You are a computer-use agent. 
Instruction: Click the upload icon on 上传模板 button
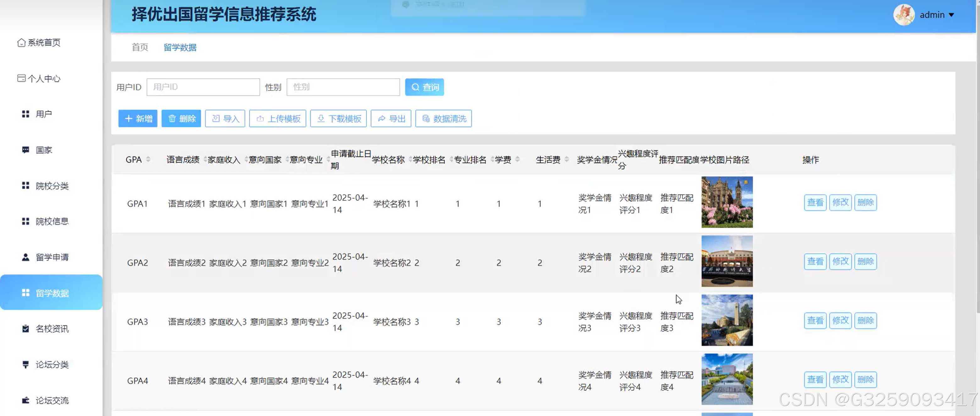(x=260, y=119)
